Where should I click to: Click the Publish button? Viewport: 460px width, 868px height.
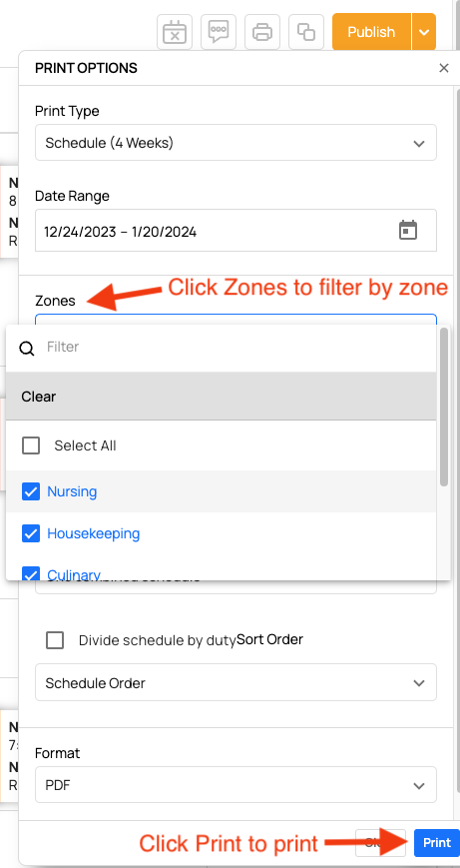[371, 32]
